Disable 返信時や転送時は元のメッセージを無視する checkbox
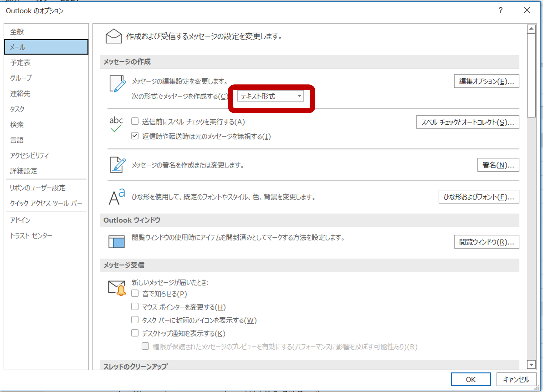543x392 pixels. click(x=135, y=136)
